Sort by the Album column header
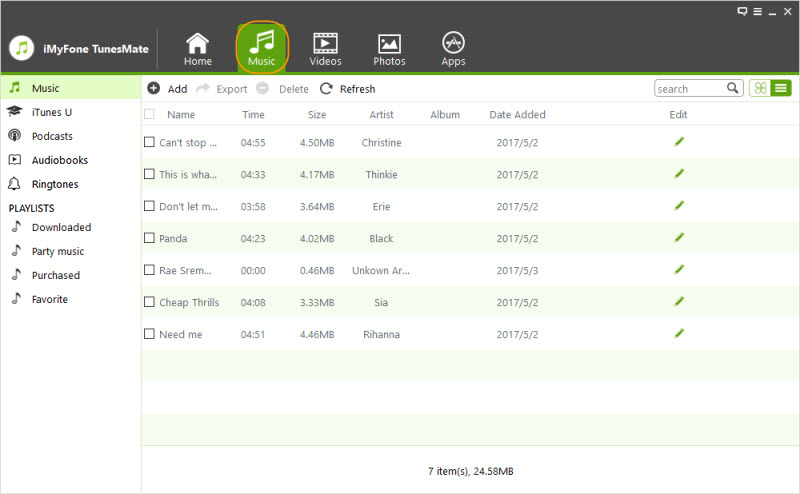 pos(445,114)
